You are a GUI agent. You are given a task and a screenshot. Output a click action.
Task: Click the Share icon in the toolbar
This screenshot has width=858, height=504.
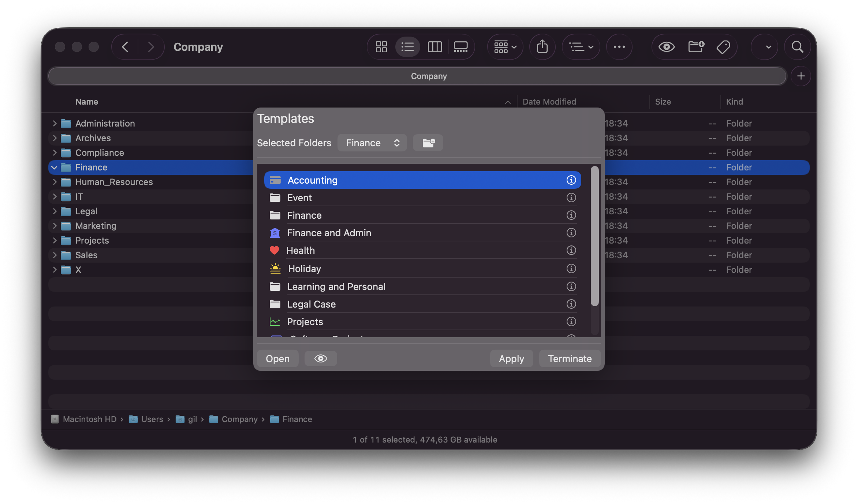point(542,47)
